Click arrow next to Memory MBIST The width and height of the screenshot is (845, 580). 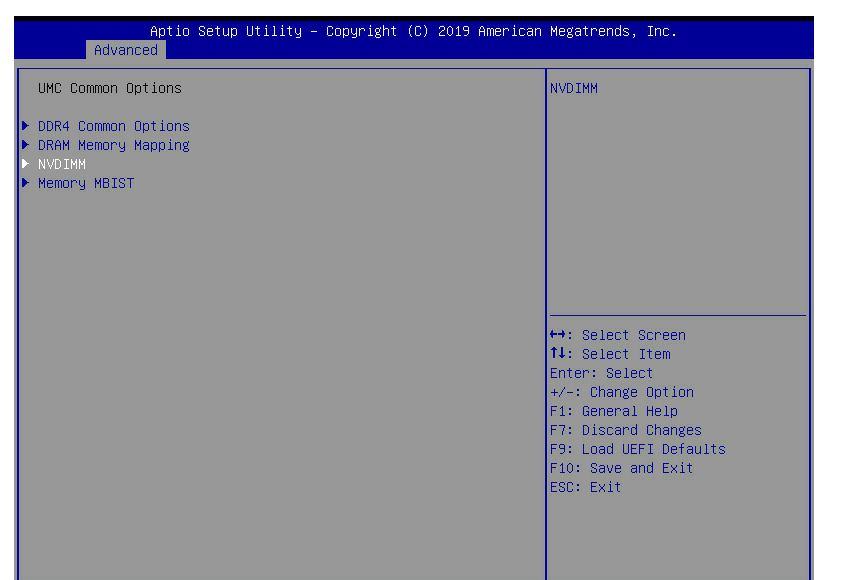pos(25,183)
